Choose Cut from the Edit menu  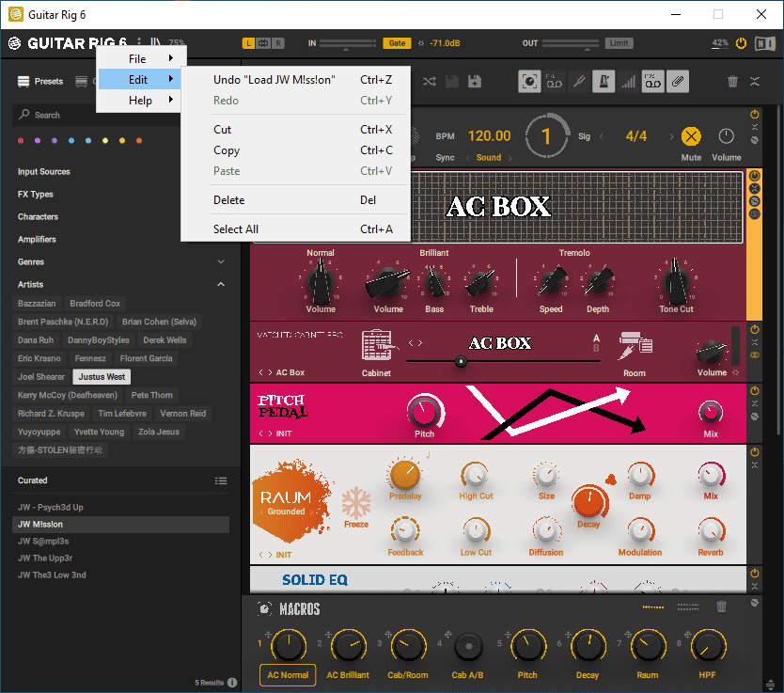point(295,130)
